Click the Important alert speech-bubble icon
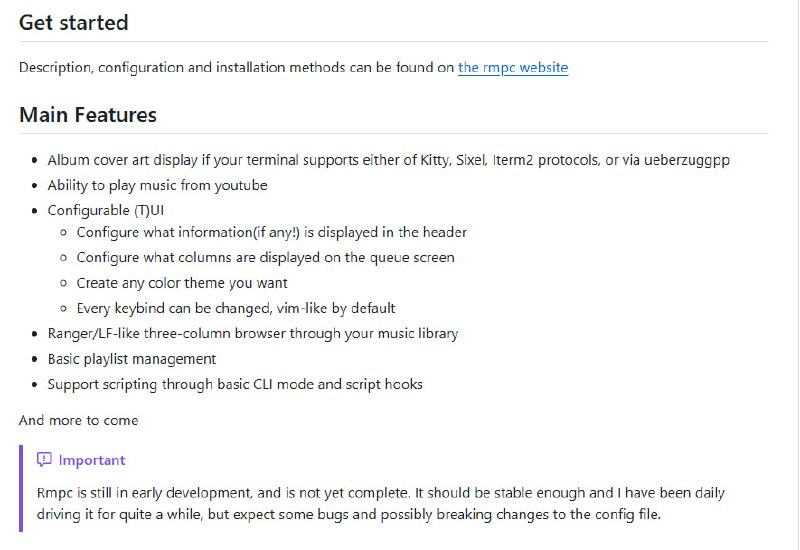Viewport: 800px width, 550px height. click(44, 460)
